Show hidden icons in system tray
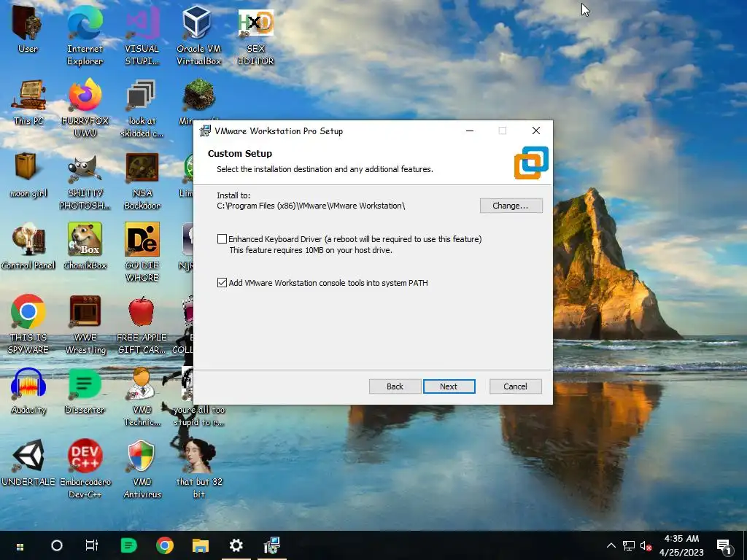747x560 pixels. click(611, 545)
